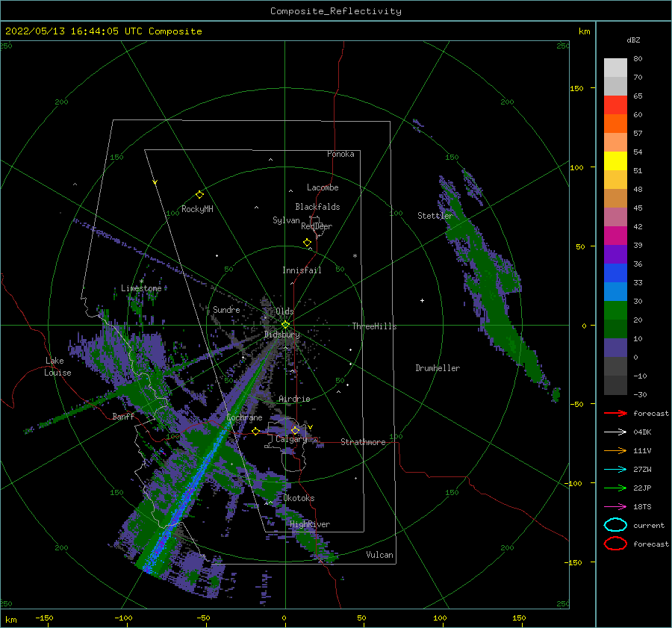This screenshot has width=672, height=628.
Task: Click yellow diamond marker above Calgary label
Action: (295, 430)
